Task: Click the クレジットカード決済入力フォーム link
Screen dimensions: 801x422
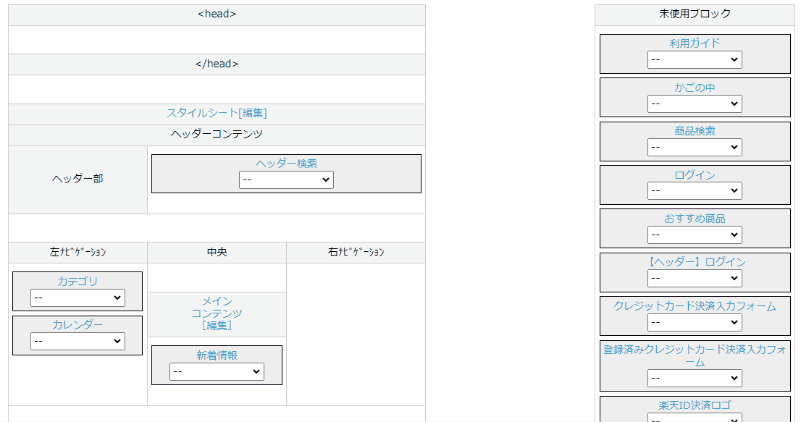Action: (x=695, y=306)
